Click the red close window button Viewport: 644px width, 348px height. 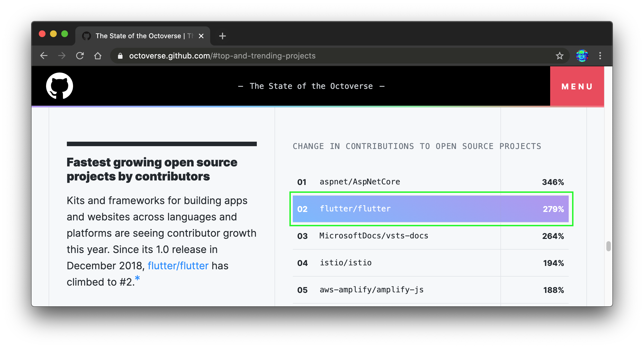point(42,34)
